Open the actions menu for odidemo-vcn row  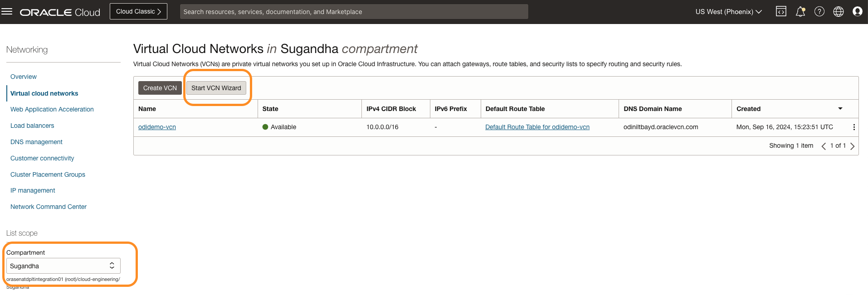[854, 127]
